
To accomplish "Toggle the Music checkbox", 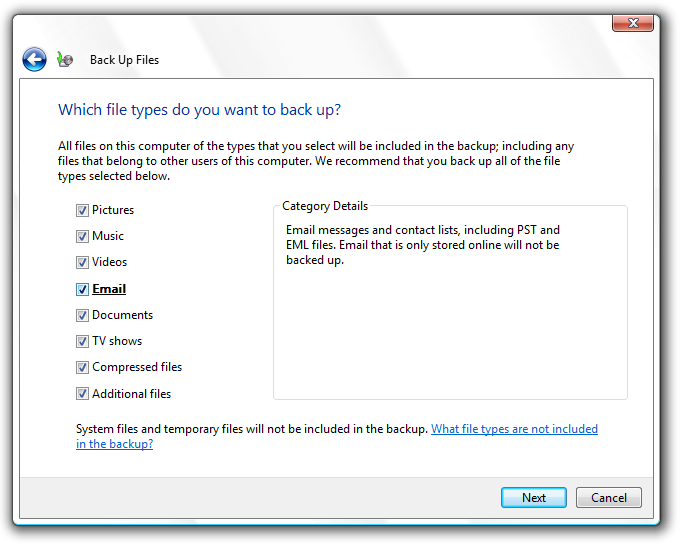I will click(82, 237).
